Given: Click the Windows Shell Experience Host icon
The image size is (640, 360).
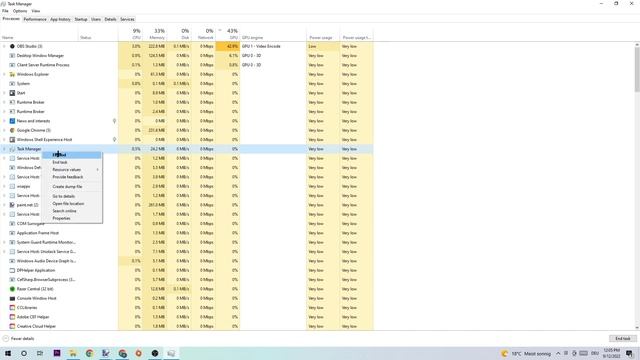Looking at the screenshot, I should coord(12,140).
